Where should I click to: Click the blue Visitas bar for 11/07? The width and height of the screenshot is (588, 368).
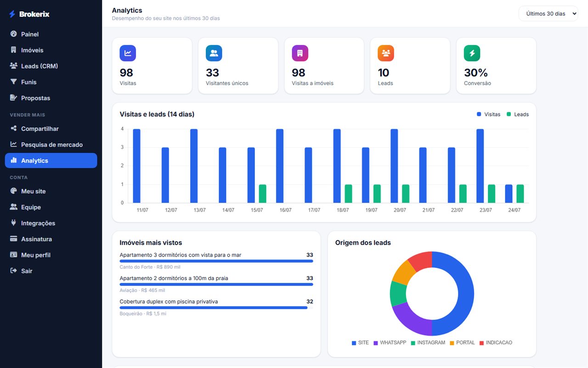(x=136, y=166)
